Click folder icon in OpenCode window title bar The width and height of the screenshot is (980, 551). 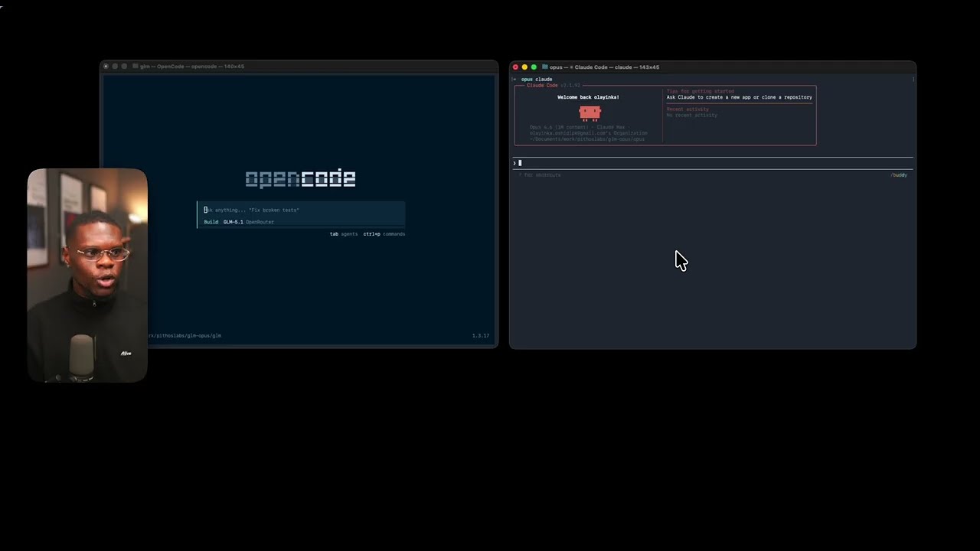click(136, 67)
